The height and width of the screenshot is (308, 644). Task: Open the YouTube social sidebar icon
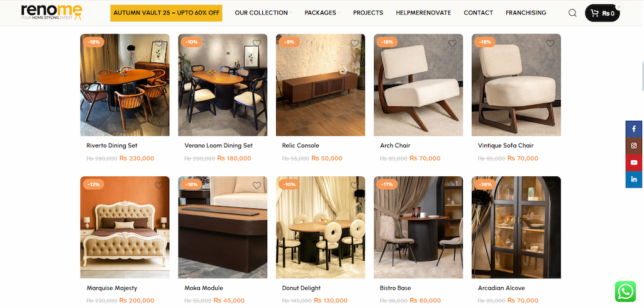click(x=634, y=163)
